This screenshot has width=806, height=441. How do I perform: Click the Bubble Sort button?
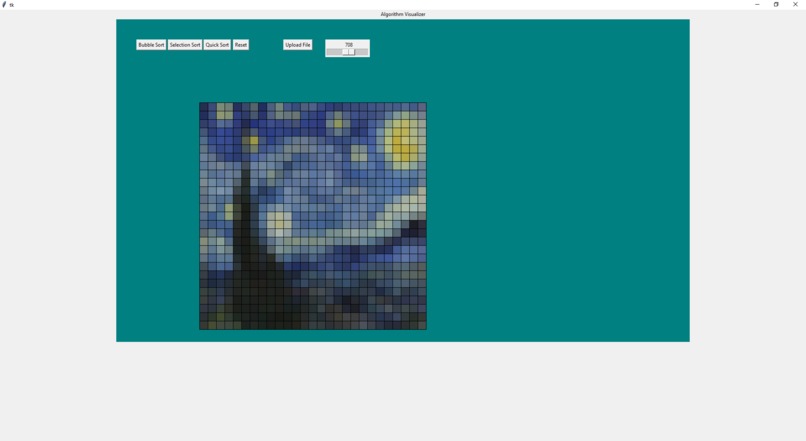(x=151, y=45)
